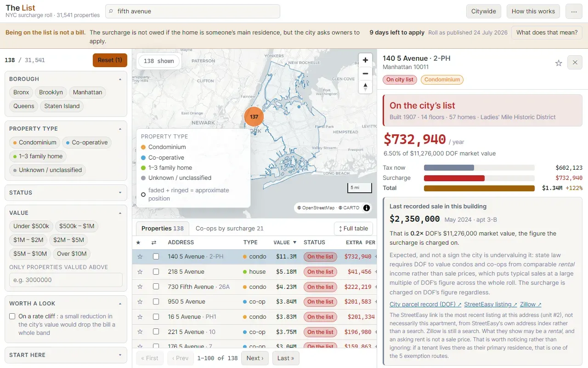This screenshot has width=588, height=368.
Task: Star the 218 5 Avenue row
Action: (x=140, y=272)
